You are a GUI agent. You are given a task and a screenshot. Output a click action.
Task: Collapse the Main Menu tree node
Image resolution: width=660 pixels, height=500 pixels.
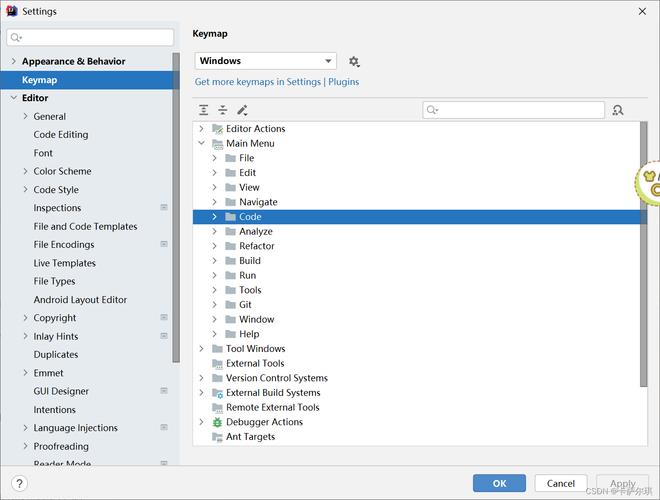pyautogui.click(x=201, y=143)
